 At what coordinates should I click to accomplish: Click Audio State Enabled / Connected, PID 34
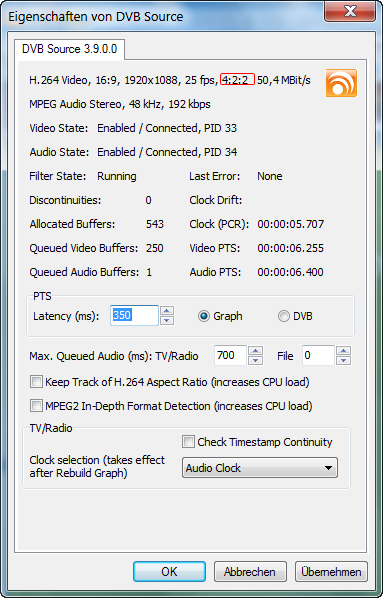coord(133,152)
